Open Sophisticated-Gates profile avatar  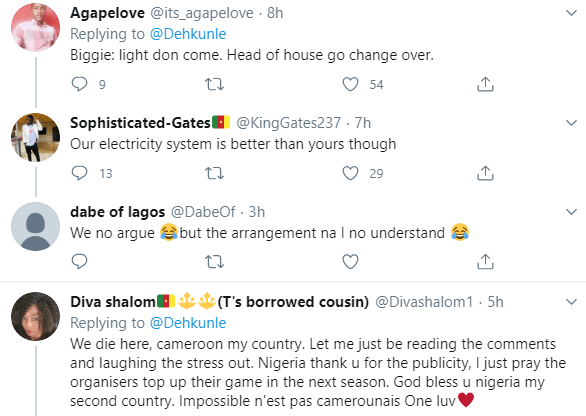point(36,137)
